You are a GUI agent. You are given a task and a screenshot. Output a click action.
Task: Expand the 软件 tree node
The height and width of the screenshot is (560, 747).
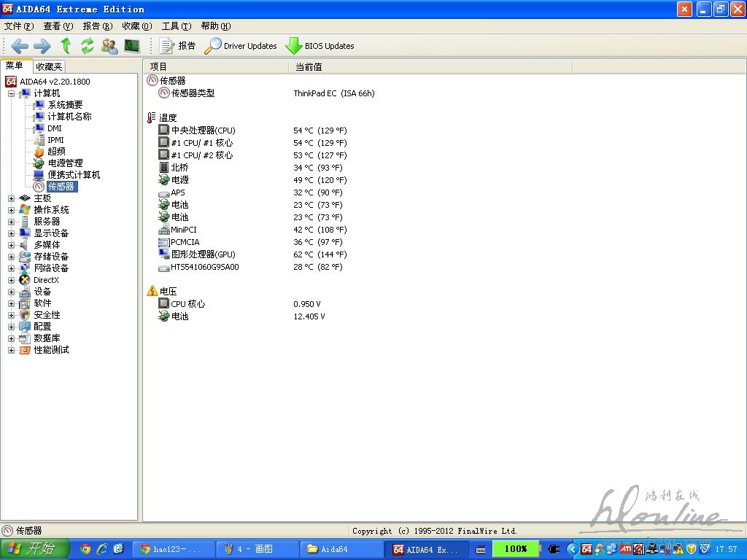(12, 303)
